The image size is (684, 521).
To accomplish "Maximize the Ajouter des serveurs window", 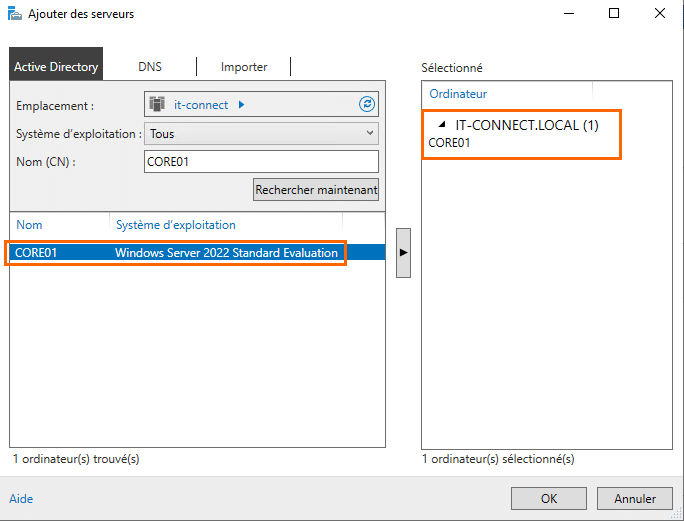I will (614, 14).
